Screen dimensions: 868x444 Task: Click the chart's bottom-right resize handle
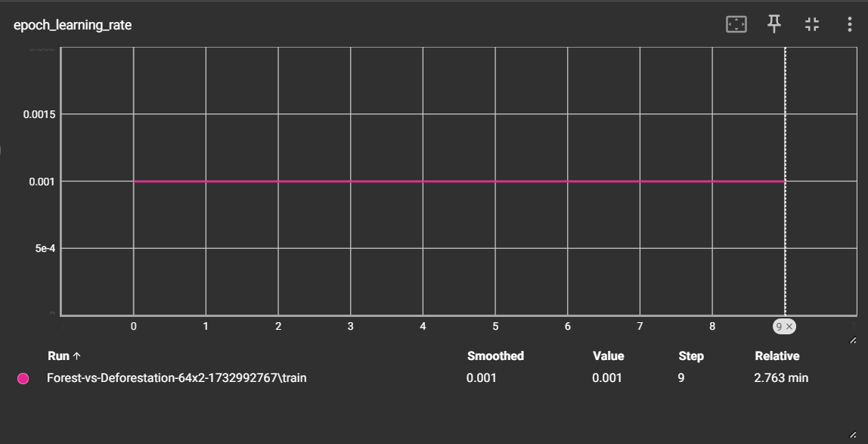pyautogui.click(x=854, y=340)
